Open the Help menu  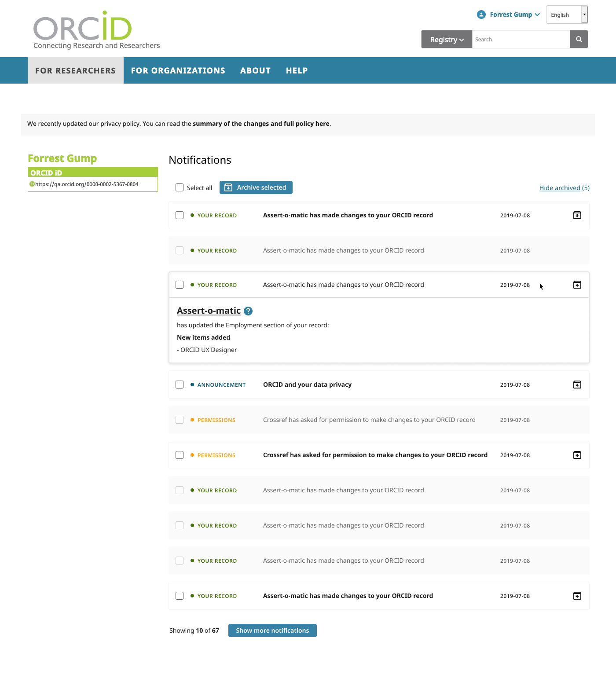[297, 70]
